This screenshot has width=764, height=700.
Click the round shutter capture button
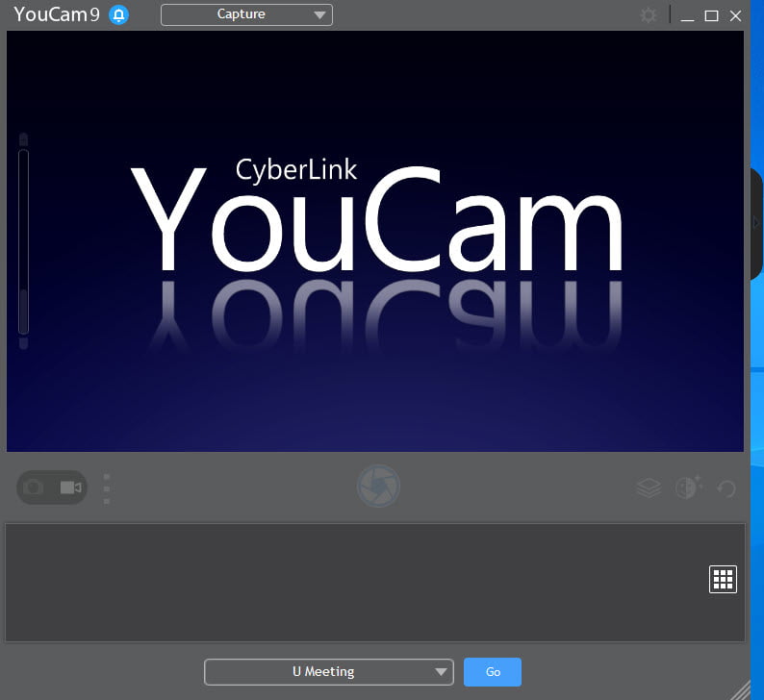[x=378, y=486]
